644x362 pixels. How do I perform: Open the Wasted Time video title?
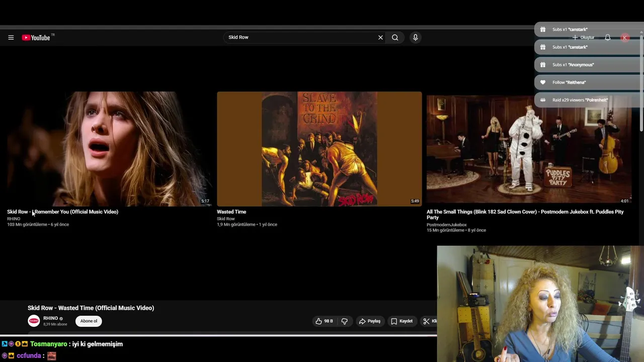point(231,212)
